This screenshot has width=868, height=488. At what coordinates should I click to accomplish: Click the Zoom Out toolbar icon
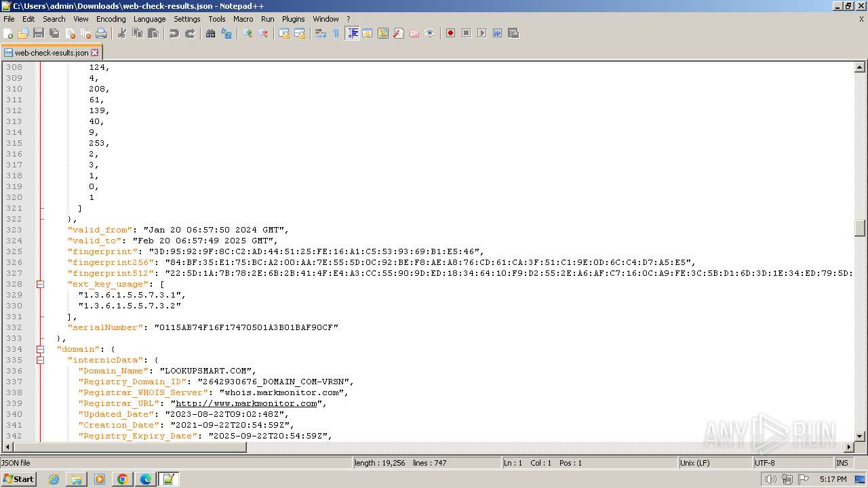pyautogui.click(x=263, y=33)
